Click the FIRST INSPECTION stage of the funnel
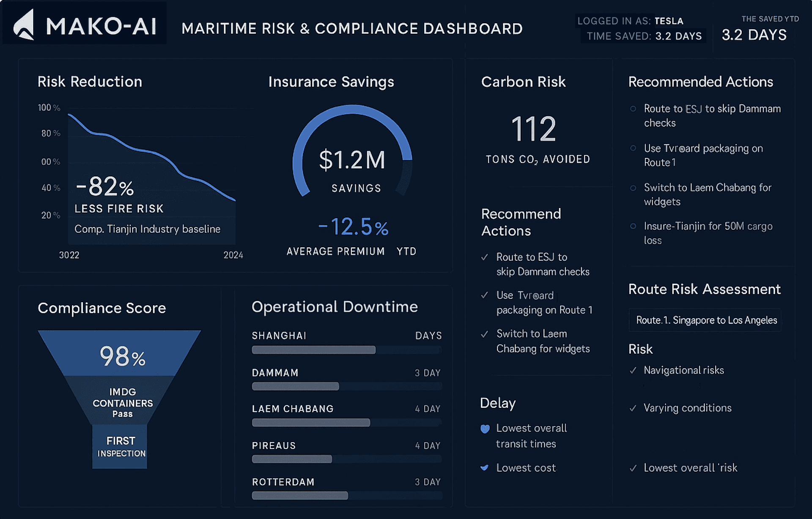 120,447
